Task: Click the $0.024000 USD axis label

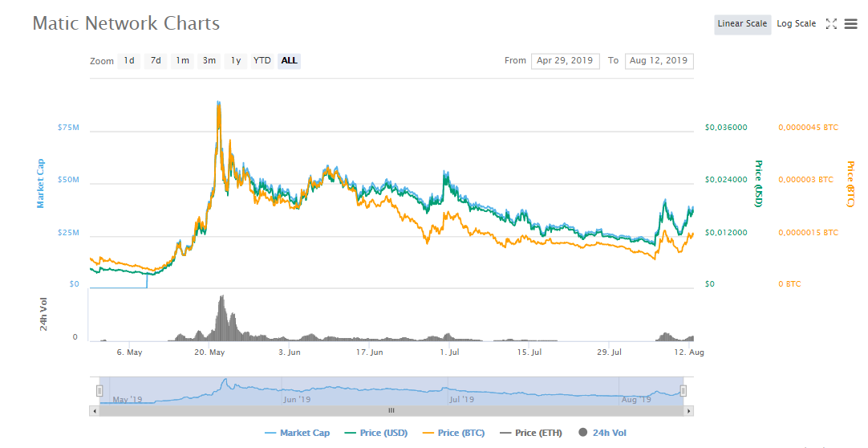Action: [x=726, y=179]
